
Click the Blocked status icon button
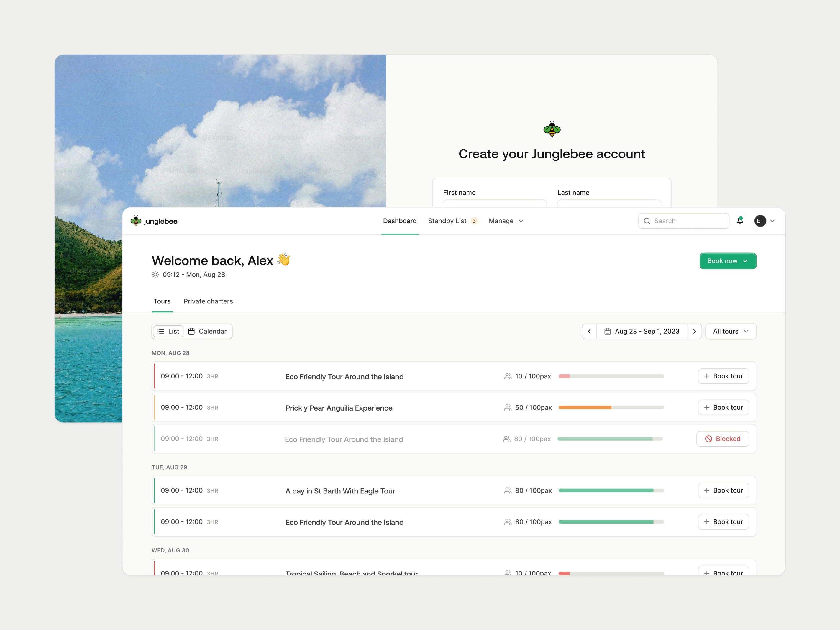click(722, 439)
